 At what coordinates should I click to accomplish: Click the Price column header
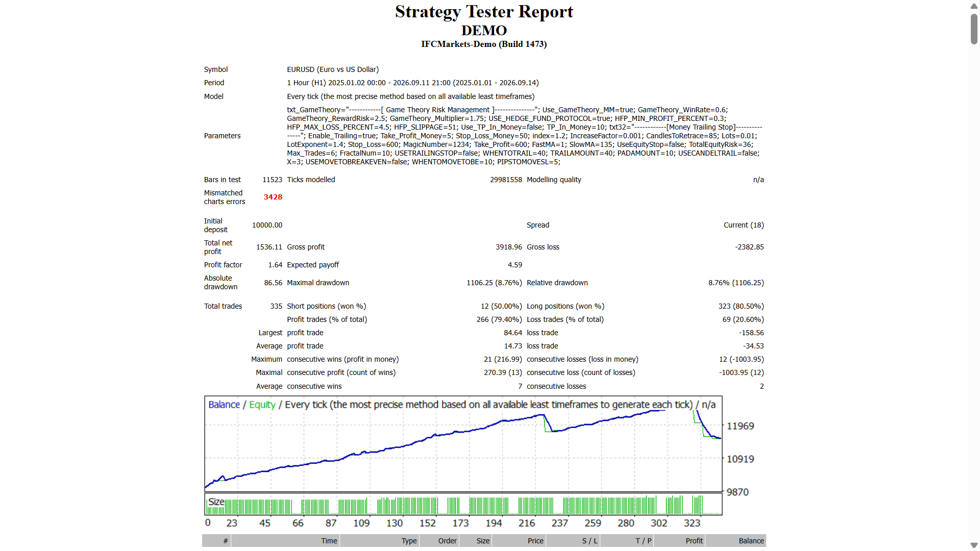[519, 541]
